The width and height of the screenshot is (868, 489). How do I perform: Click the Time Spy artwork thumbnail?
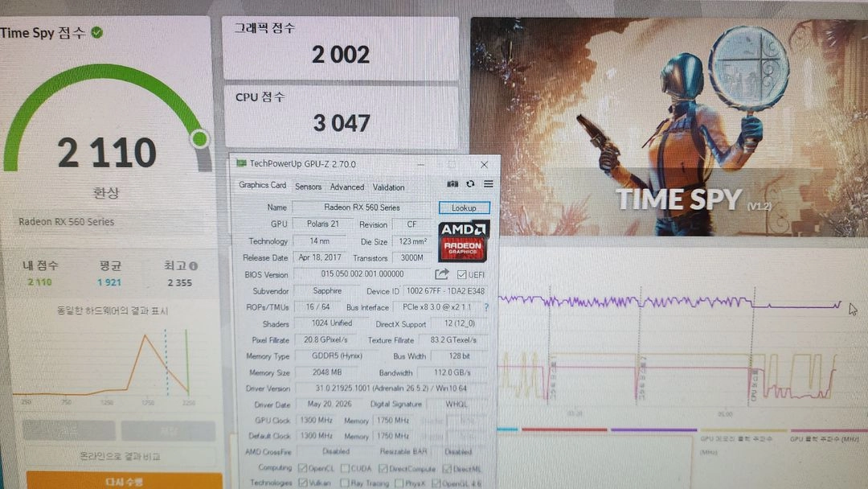tap(669, 127)
